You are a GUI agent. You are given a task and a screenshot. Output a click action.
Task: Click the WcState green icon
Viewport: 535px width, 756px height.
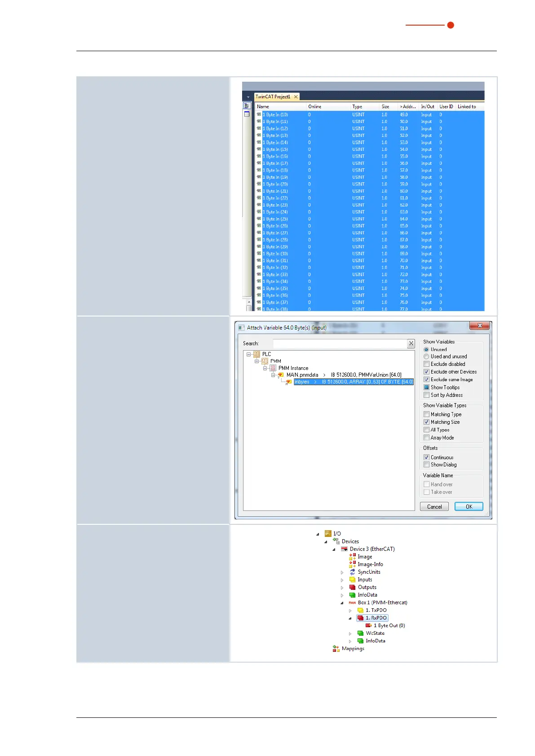[360, 633]
